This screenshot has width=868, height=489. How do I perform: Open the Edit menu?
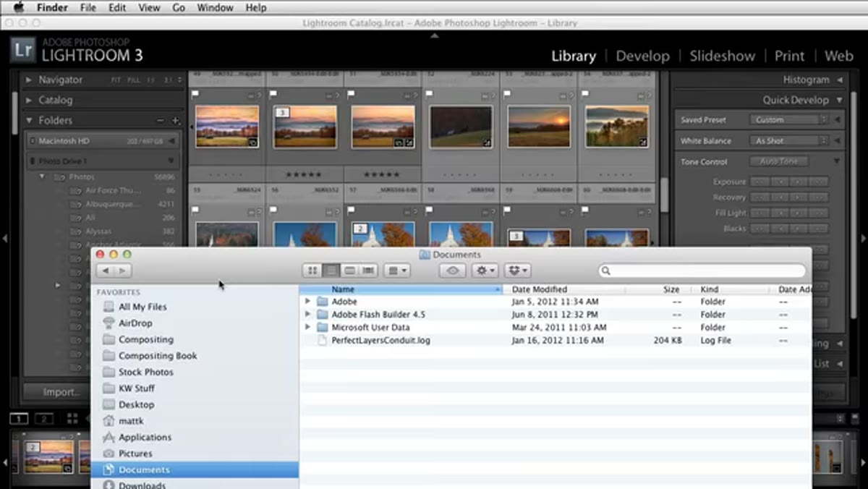coord(116,7)
